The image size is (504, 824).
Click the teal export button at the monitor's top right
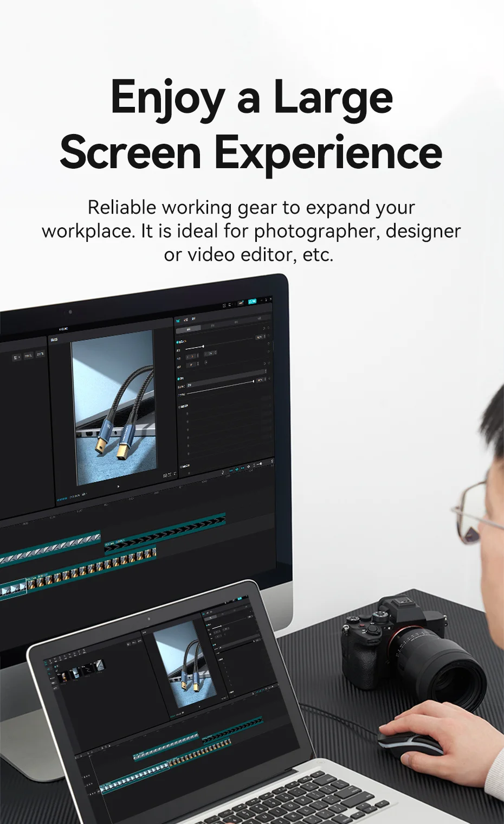(x=252, y=301)
